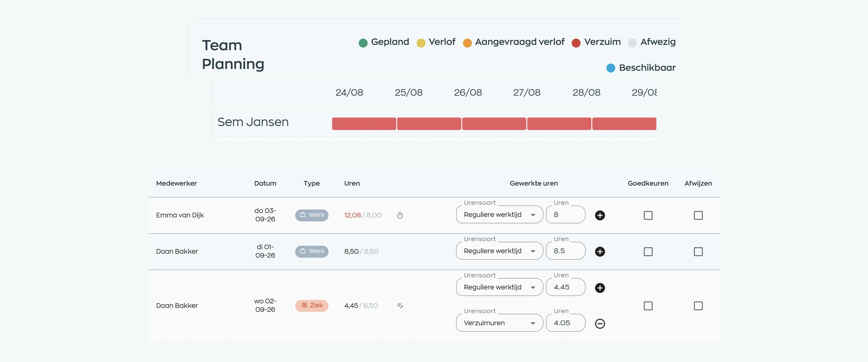Click the Gepland green legend dot
This screenshot has height=362, width=868.
[363, 43]
